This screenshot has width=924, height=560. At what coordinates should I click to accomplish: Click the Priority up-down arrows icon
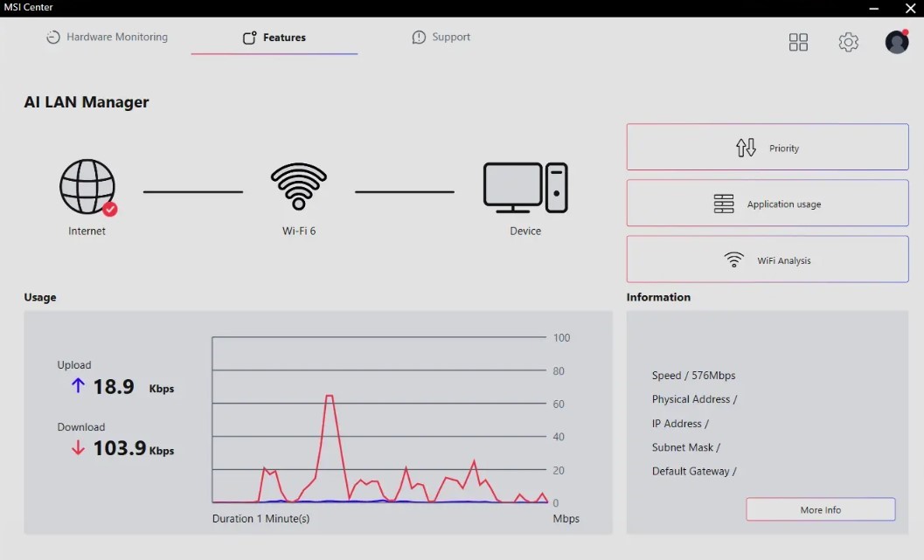point(746,148)
